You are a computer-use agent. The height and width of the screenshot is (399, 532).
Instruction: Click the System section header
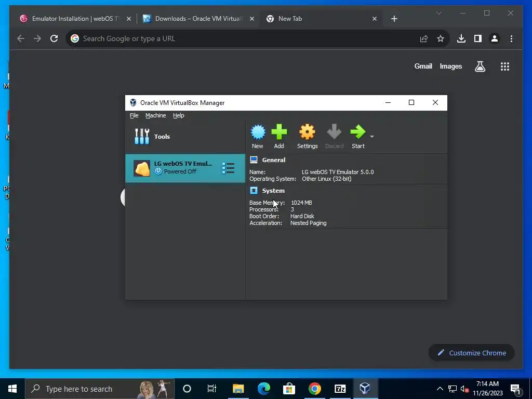[273, 191]
